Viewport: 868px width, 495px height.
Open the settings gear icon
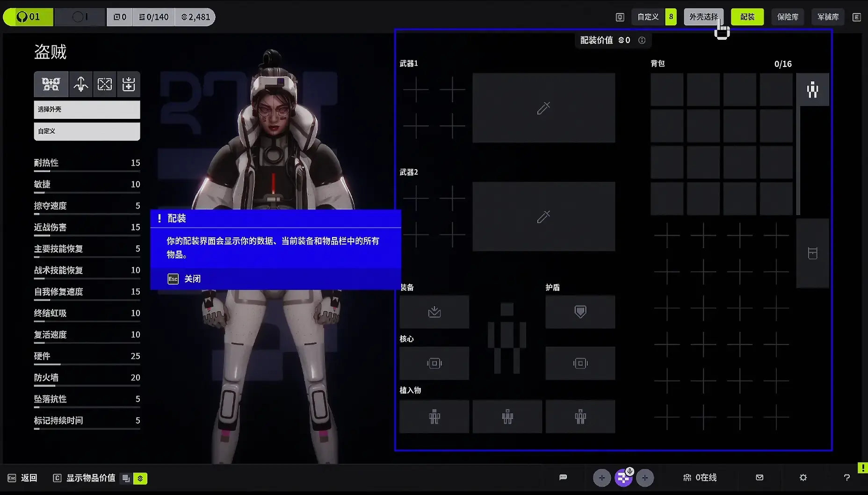click(x=803, y=477)
